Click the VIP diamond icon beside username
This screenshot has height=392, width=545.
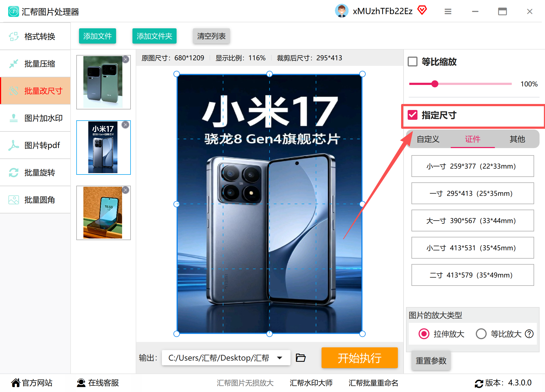422,10
